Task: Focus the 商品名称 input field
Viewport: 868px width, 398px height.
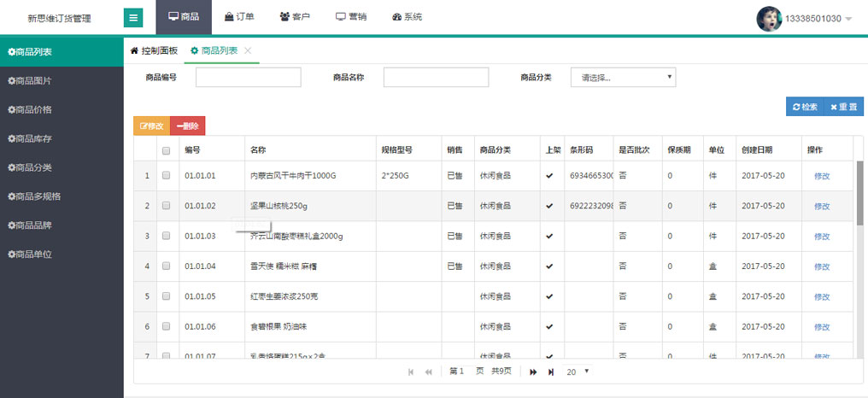Action: tap(437, 78)
